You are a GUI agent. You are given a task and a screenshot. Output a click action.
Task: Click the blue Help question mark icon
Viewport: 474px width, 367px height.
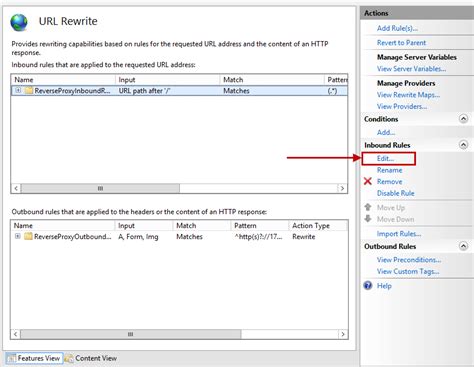(x=368, y=286)
